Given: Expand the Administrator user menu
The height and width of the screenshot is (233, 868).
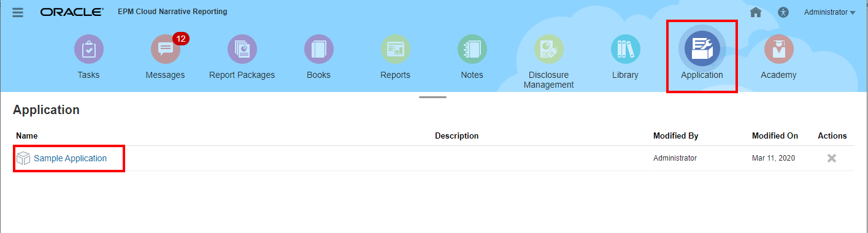Looking at the screenshot, I should click(830, 12).
